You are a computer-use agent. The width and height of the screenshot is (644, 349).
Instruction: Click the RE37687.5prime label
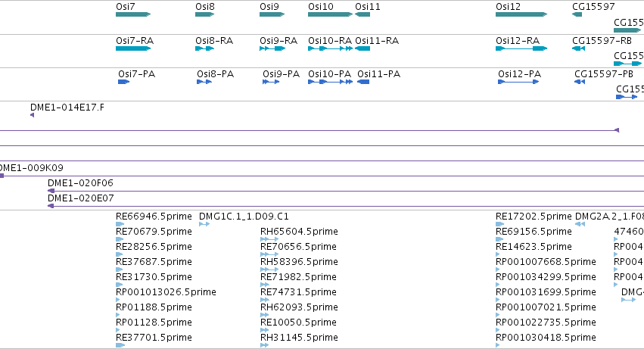coord(154,262)
